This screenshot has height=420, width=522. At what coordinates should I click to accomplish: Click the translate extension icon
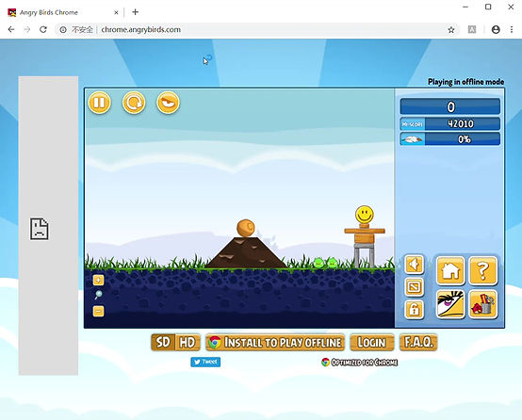(472, 29)
